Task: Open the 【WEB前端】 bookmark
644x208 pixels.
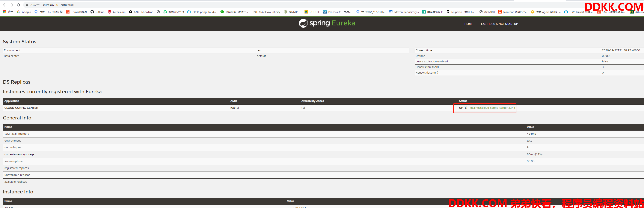Action: click(579, 12)
